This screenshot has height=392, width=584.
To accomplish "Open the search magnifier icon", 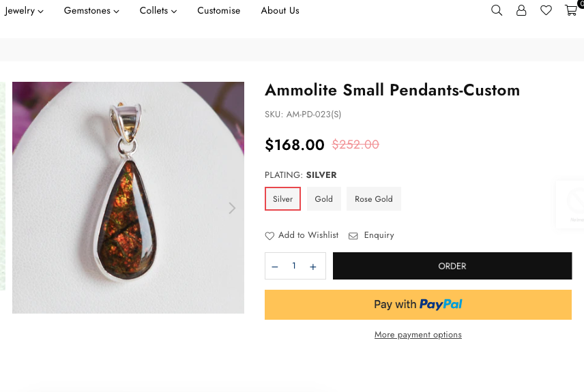I will point(497,10).
